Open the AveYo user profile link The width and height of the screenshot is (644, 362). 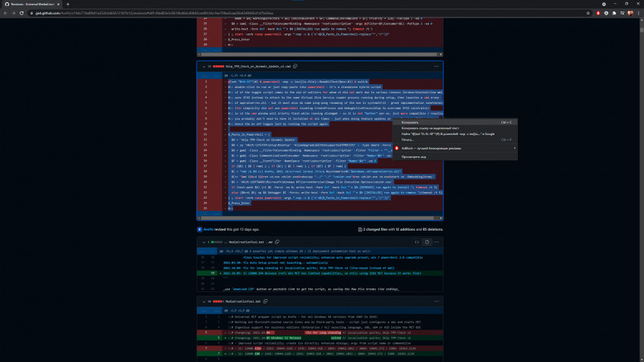tap(208, 228)
